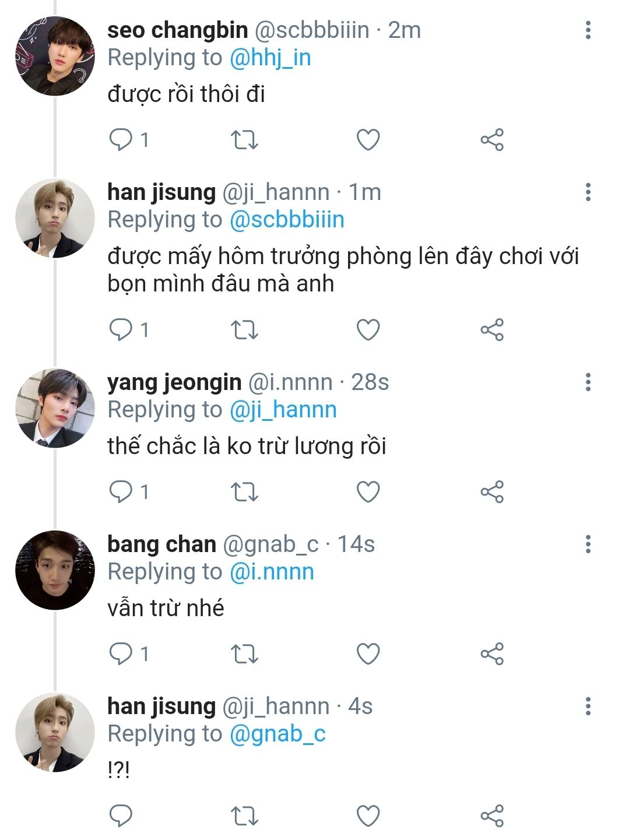Image resolution: width=629 pixels, height=840 pixels.
Task: Like yang jeongin's tweet
Action: (368, 492)
